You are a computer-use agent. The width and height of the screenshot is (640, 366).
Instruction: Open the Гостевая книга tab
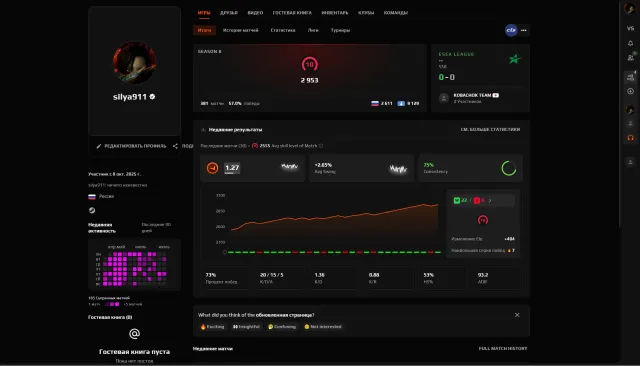292,13
